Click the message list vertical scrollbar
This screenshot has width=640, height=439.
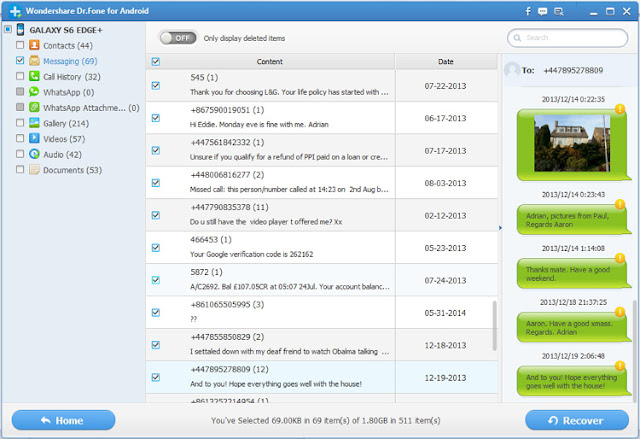click(495, 326)
